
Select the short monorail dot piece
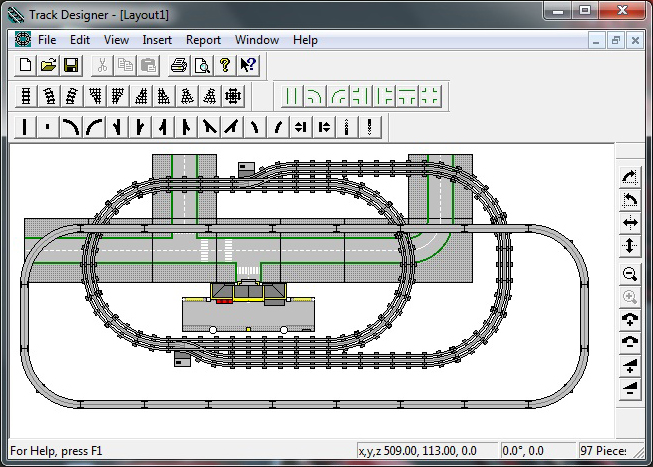[47, 127]
